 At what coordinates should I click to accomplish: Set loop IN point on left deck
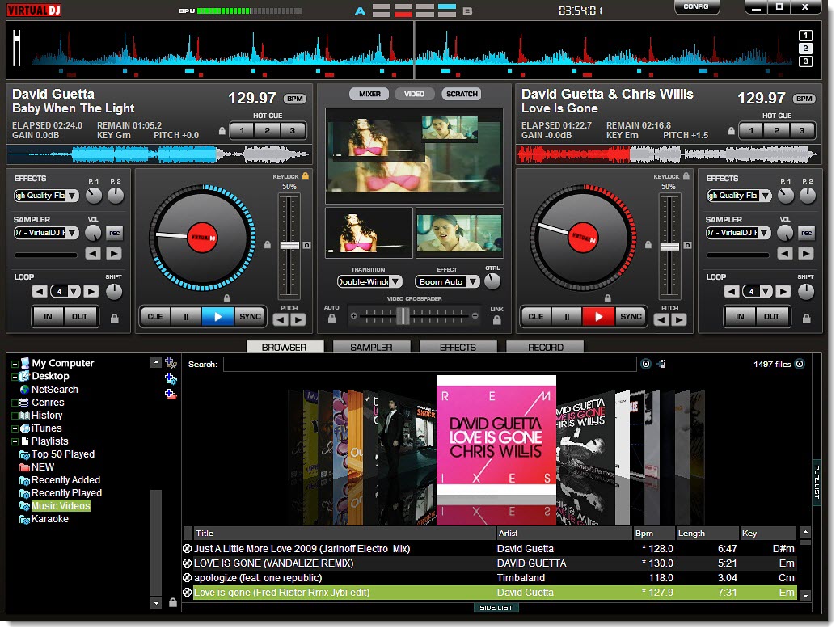click(x=49, y=317)
